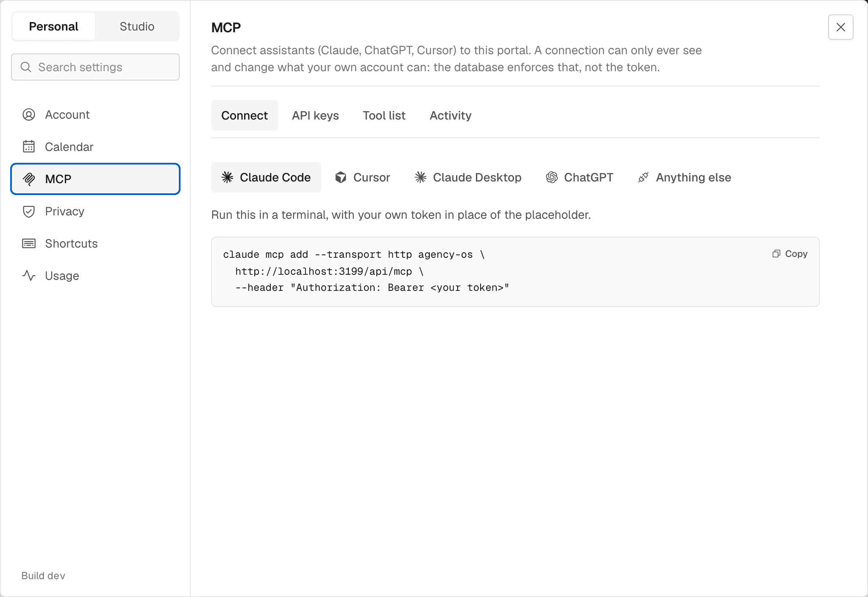
Task: Click the 'http://localhost:3199/api/mcp' line
Action: 329,271
